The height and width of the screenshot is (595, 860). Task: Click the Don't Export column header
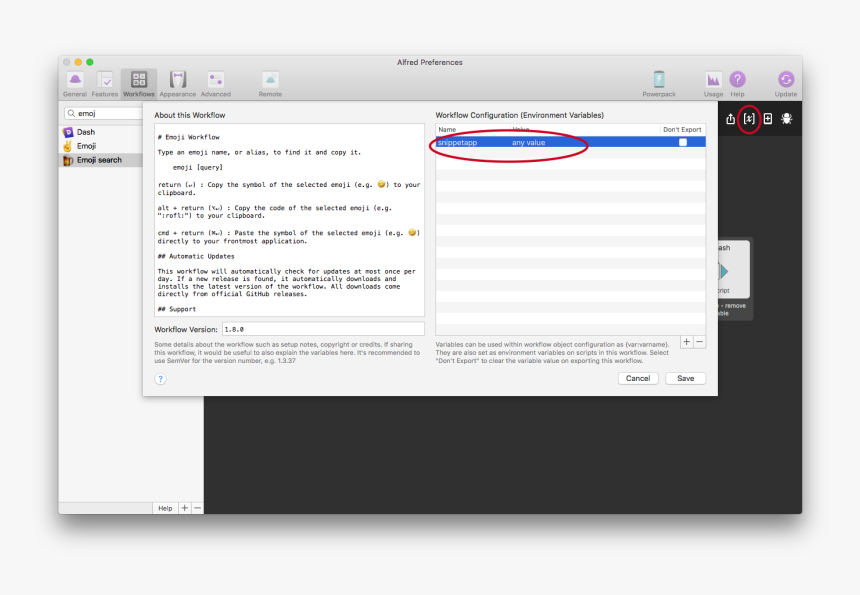click(x=682, y=130)
